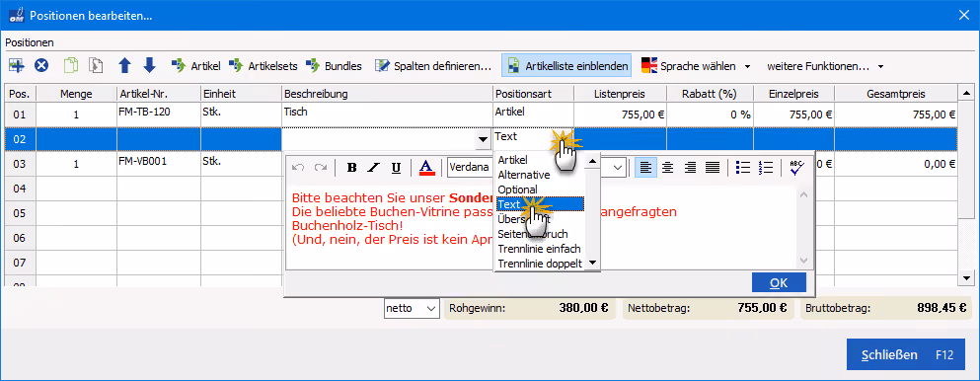The height and width of the screenshot is (381, 980).
Task: Center the text alignment
Action: coord(667,168)
